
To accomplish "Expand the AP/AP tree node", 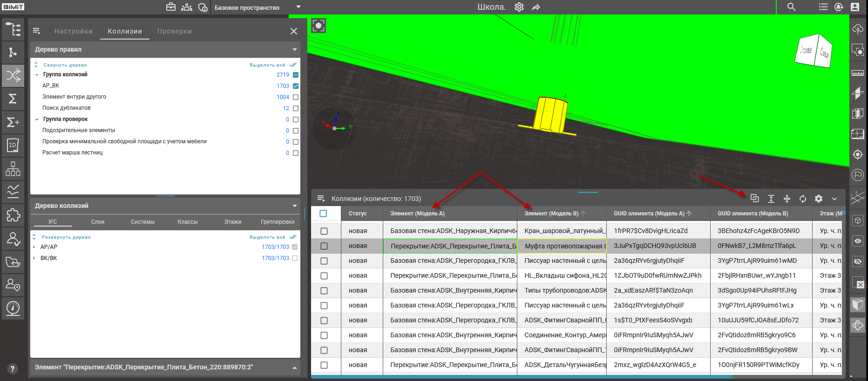I will point(34,247).
